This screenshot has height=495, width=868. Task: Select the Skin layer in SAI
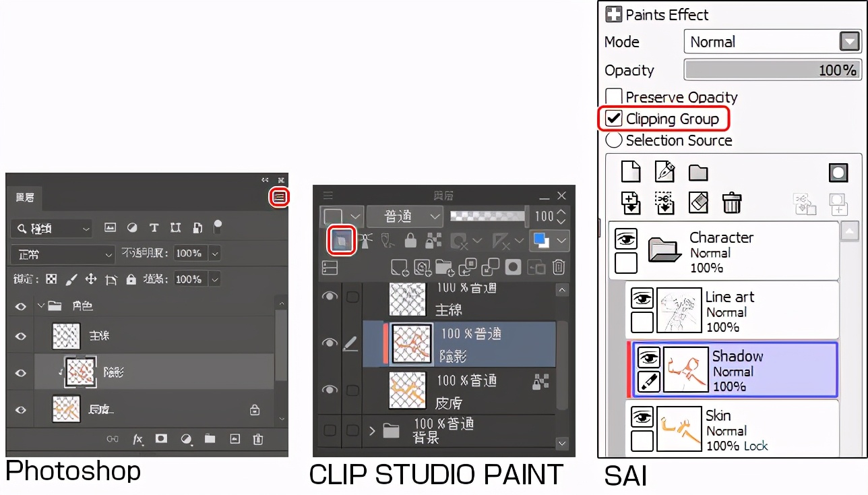point(732,429)
